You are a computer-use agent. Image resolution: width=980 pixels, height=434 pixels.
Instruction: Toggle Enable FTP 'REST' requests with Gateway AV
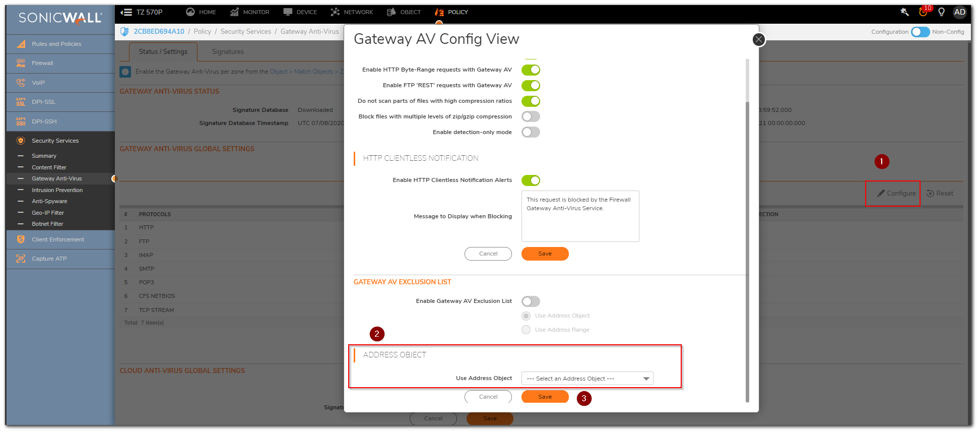(531, 86)
